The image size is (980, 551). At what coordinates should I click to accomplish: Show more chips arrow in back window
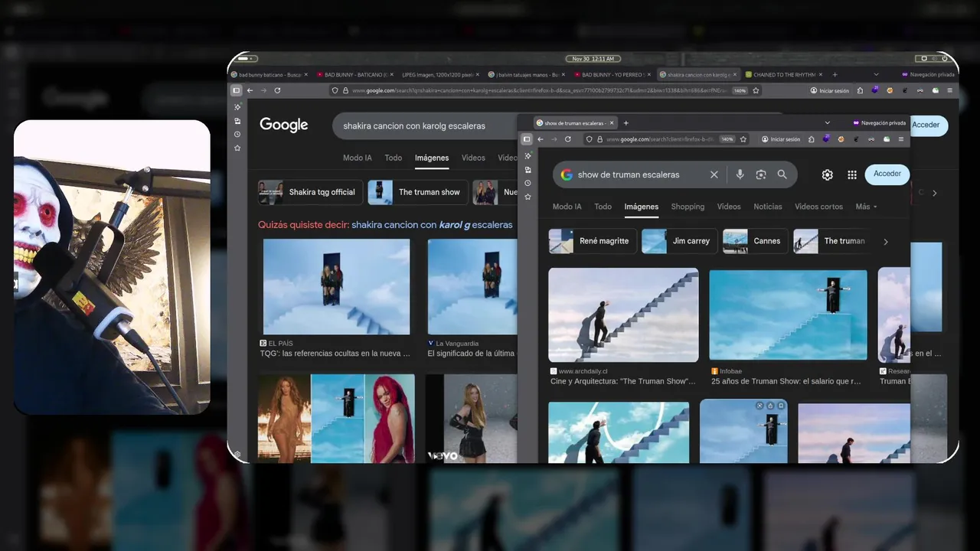[934, 193]
